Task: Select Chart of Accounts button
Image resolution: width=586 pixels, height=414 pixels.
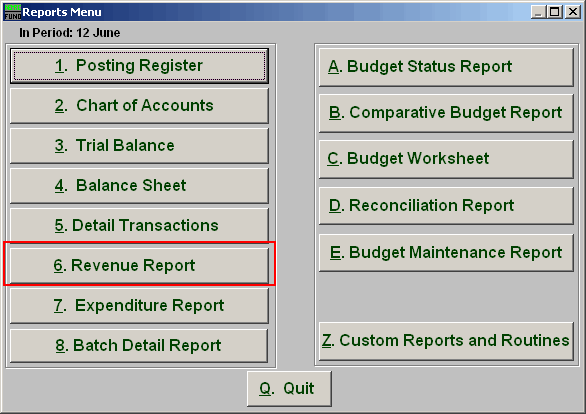Action: pyautogui.click(x=139, y=106)
